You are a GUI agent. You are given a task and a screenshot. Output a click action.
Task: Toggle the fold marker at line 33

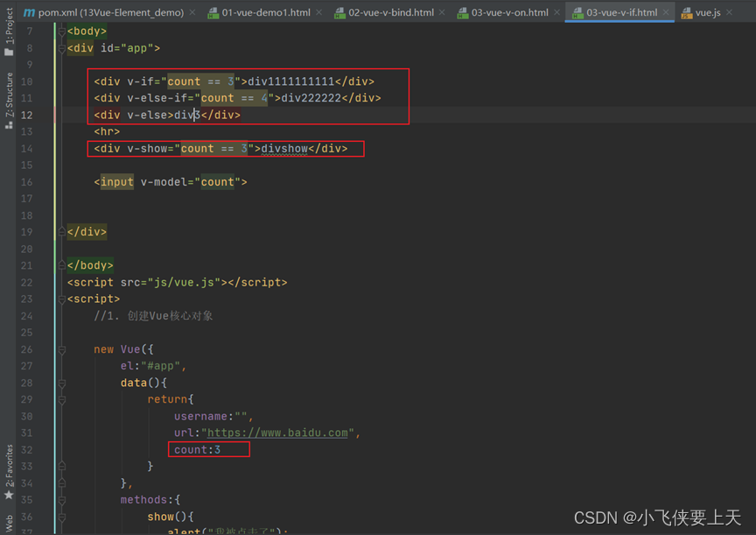click(62, 466)
